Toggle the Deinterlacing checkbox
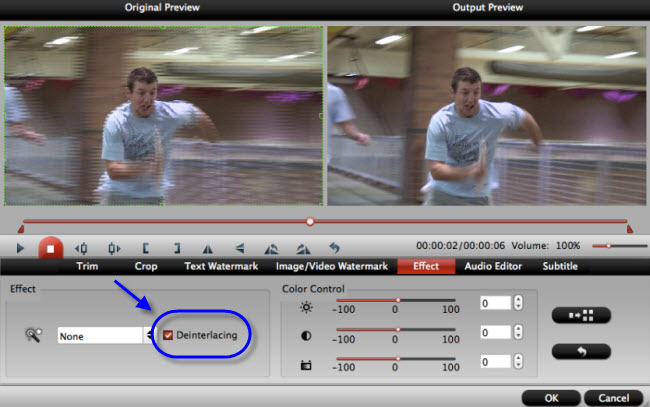 tap(168, 335)
